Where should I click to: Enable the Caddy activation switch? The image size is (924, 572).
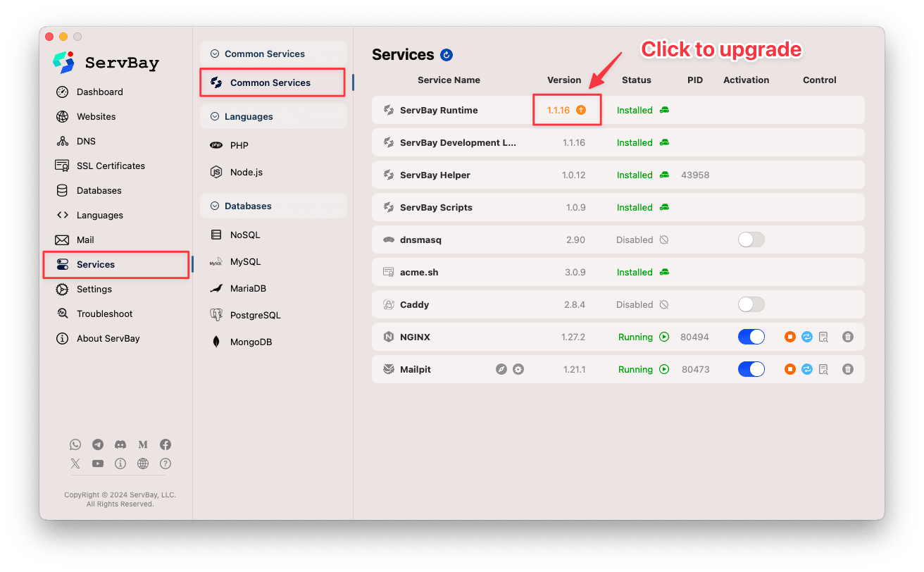pos(751,304)
